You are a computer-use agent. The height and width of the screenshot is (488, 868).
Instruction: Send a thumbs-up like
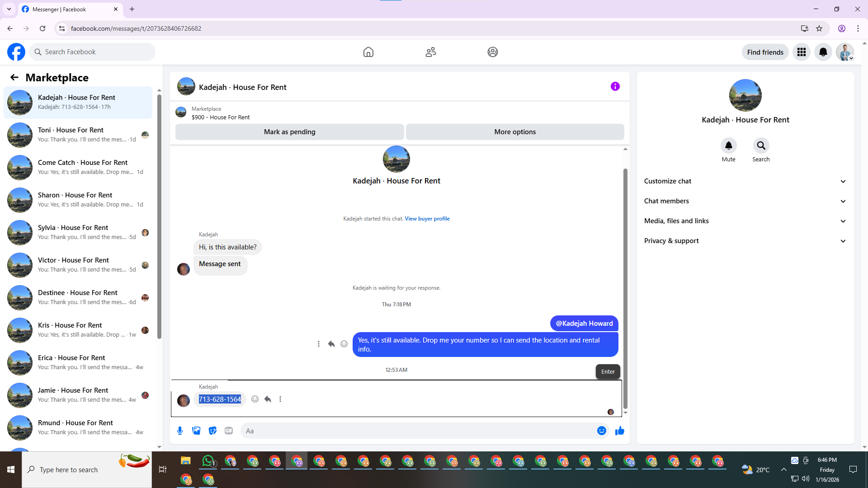coord(619,431)
